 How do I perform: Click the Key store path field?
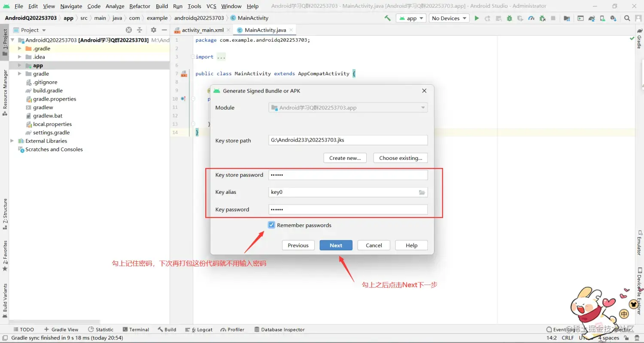pos(348,140)
